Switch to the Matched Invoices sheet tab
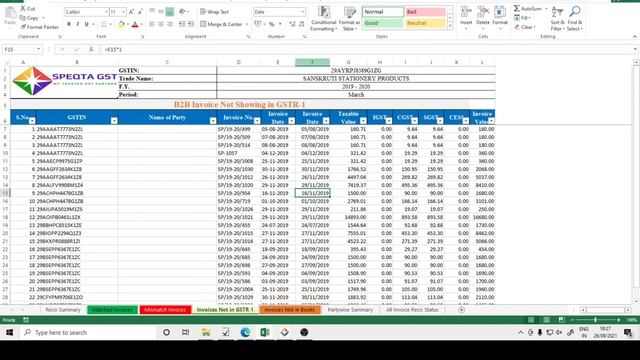Screen dimensions: 640x360 pos(112,310)
